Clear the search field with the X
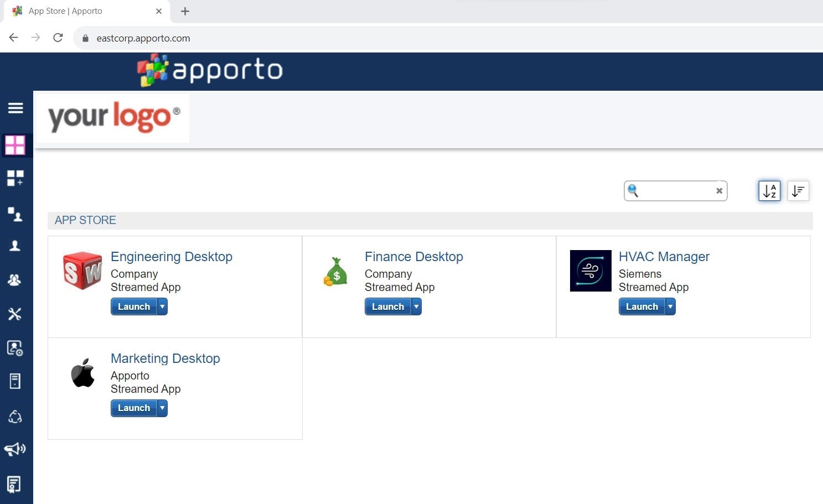This screenshot has width=823, height=504. click(719, 191)
